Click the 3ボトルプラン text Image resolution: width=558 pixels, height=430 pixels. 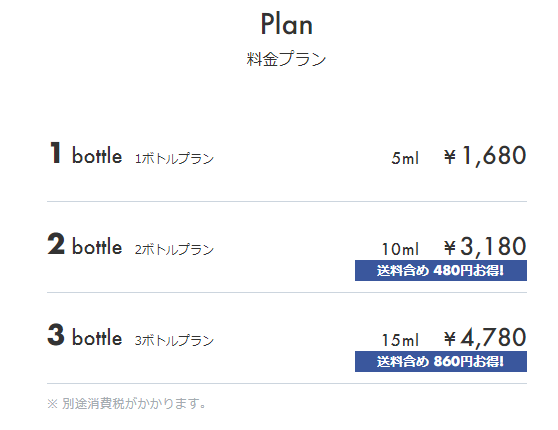(174, 340)
